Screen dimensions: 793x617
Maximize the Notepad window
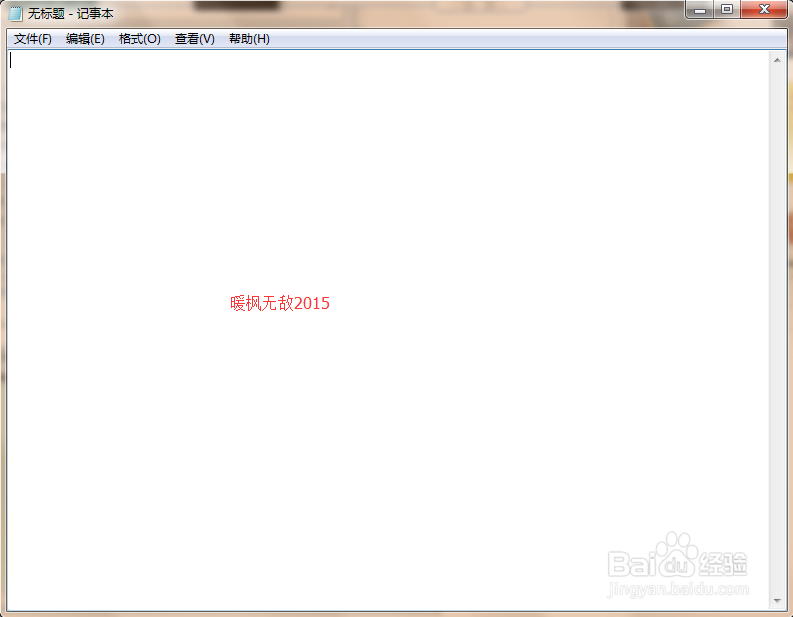tap(727, 9)
